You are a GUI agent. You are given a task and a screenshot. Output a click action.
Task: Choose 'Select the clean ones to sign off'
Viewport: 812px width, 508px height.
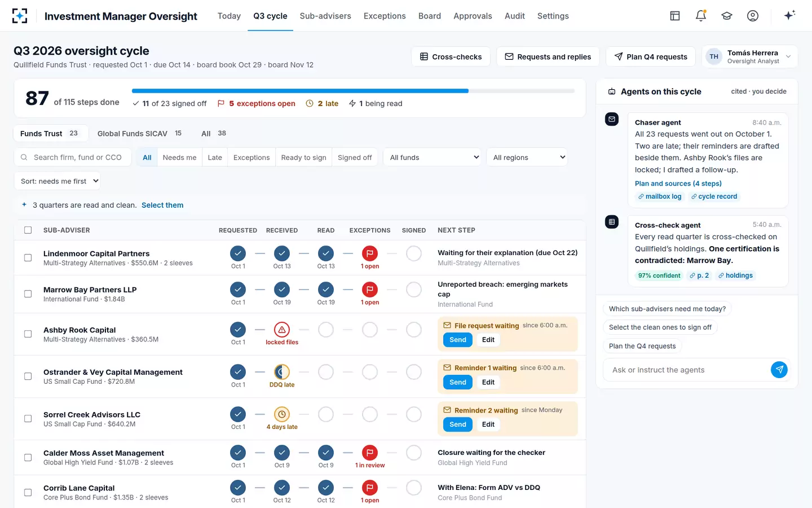(x=660, y=327)
